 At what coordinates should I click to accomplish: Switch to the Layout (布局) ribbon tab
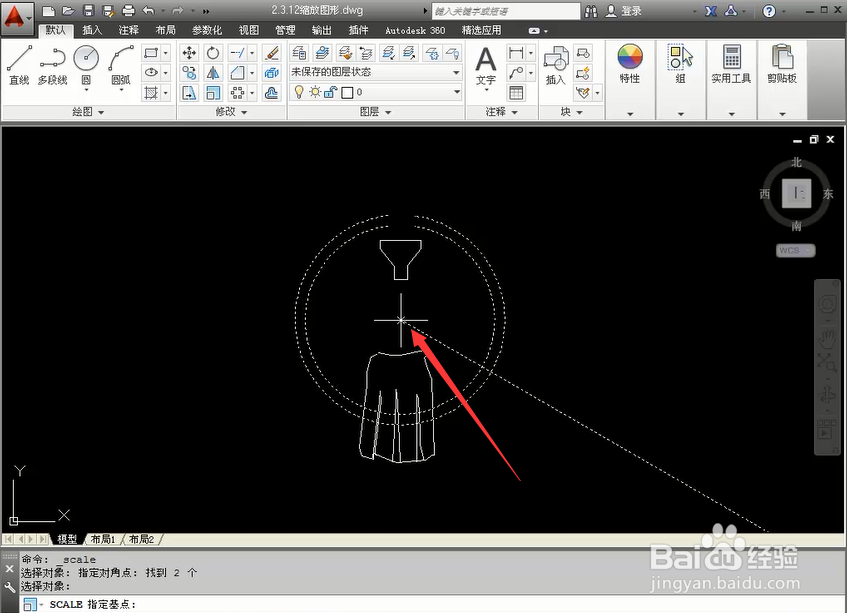(x=165, y=30)
